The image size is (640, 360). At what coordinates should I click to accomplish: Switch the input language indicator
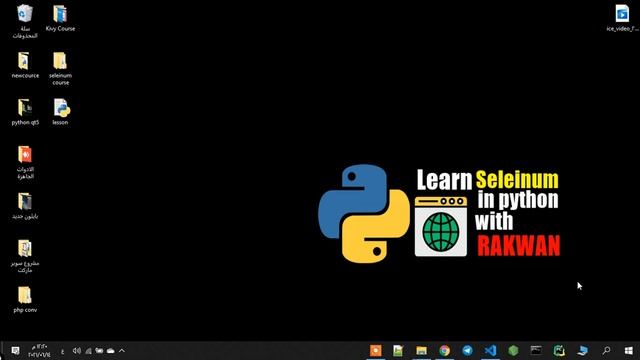[62, 351]
